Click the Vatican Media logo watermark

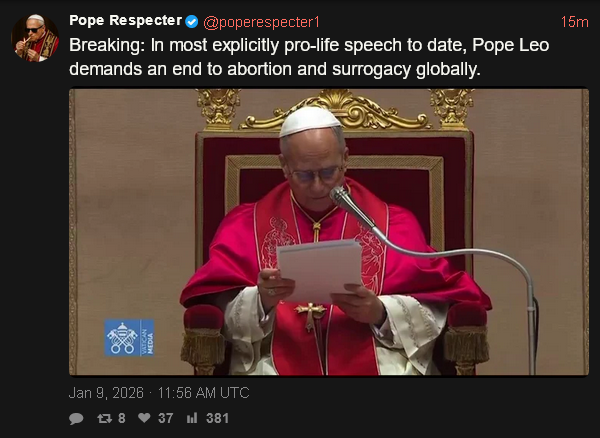(129, 337)
